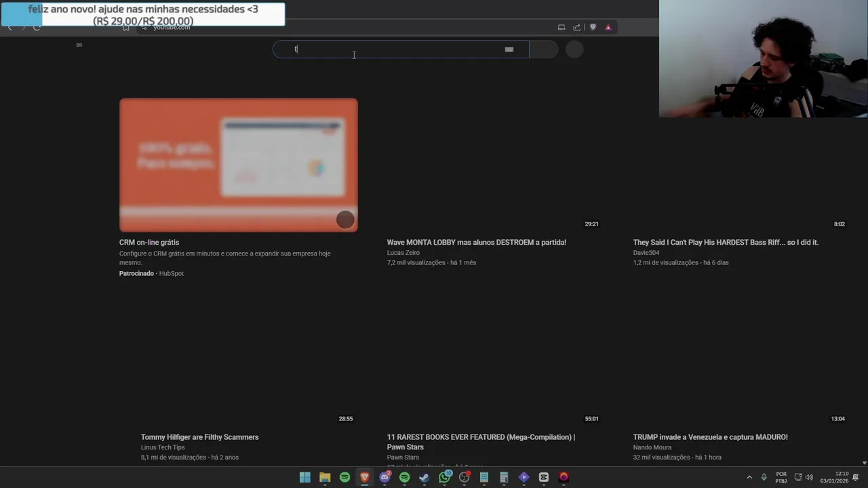Open the Linus Tech Tips channel link
The height and width of the screenshot is (488, 868).
coord(163,447)
